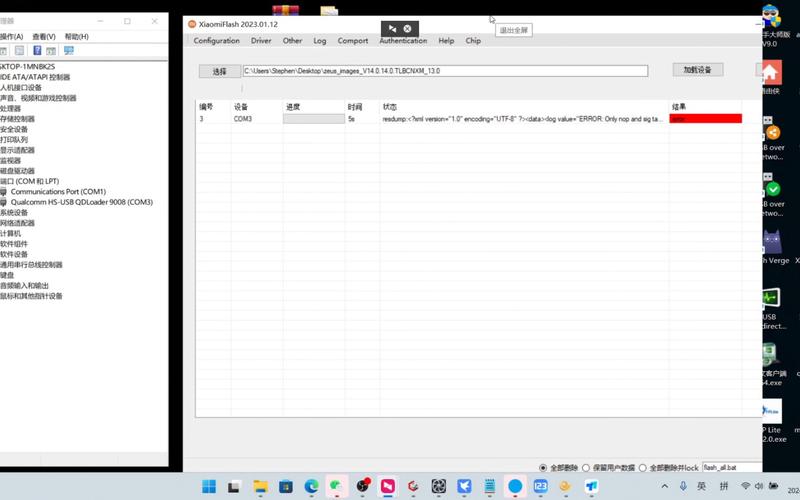
Task: Click the 进度 column header
Action: (x=293, y=107)
